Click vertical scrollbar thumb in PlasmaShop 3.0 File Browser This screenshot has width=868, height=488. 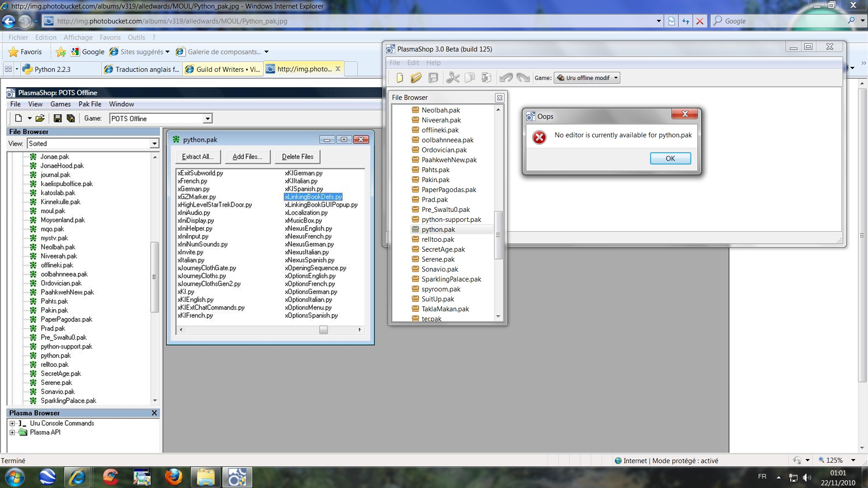coord(498,235)
